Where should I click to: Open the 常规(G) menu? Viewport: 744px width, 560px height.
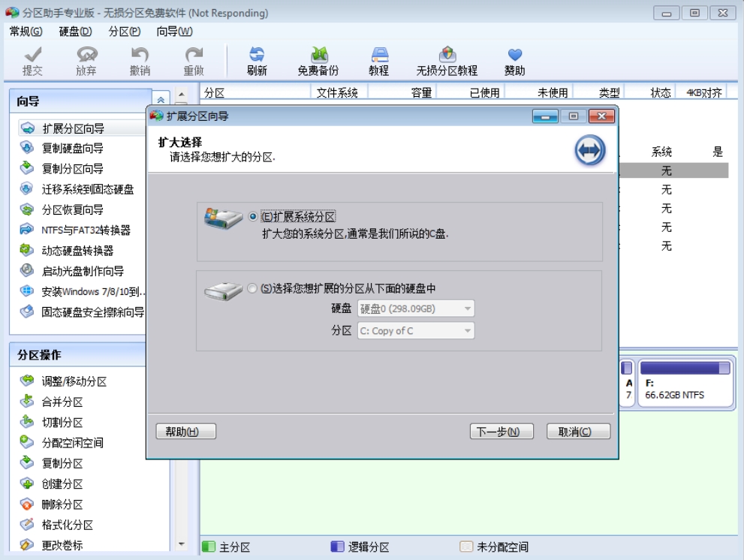[26, 32]
